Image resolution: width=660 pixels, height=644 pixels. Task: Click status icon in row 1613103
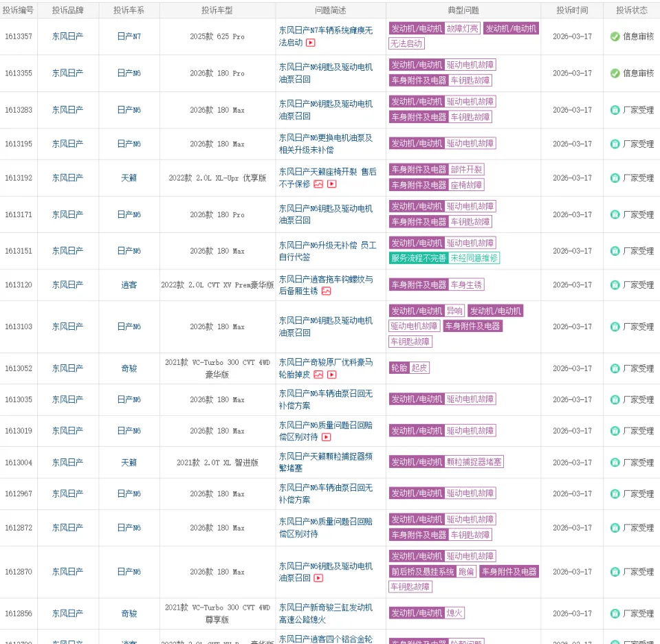pyautogui.click(x=615, y=326)
